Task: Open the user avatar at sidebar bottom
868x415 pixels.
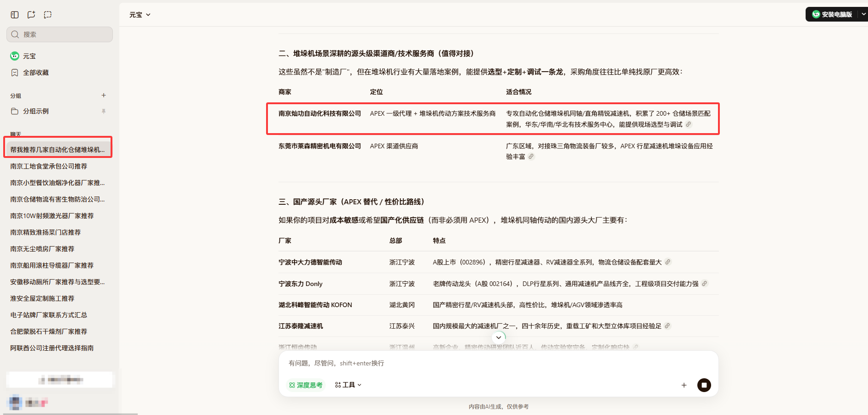Action: coord(16,403)
